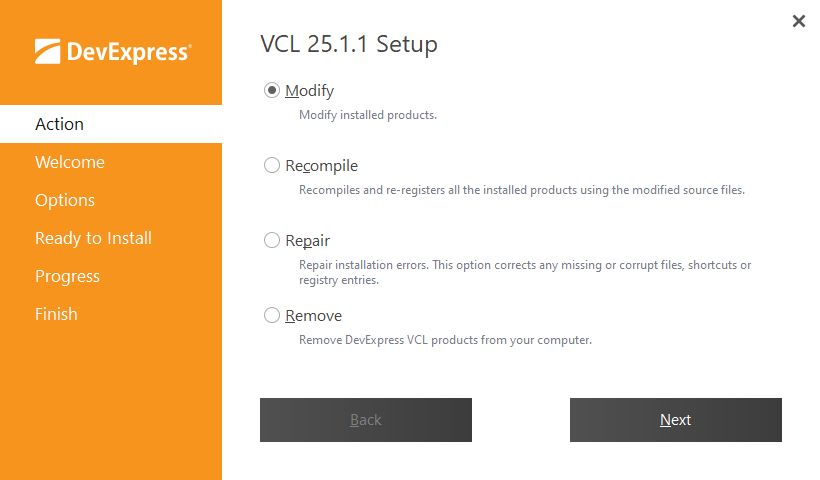
Task: Choose the Recompile radio option
Action: [272, 165]
